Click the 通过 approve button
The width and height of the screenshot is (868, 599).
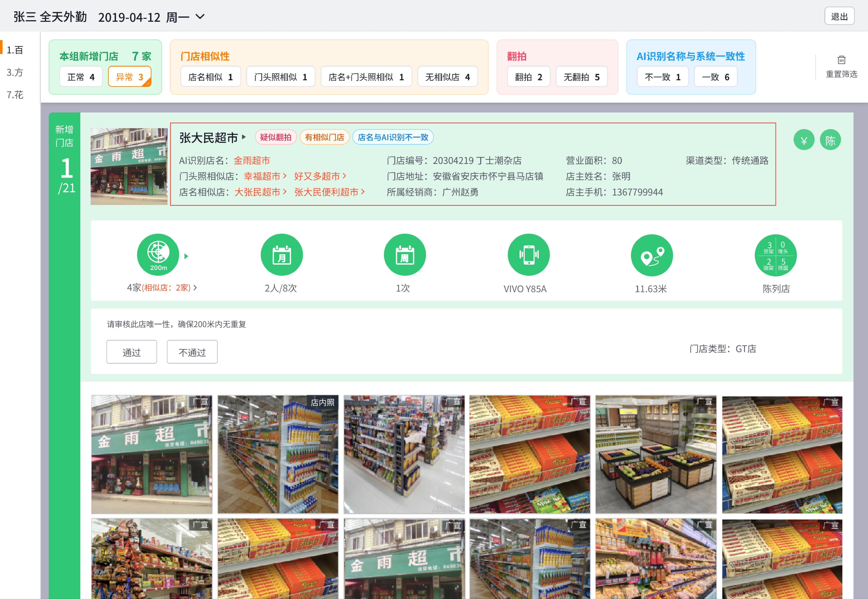coord(131,352)
